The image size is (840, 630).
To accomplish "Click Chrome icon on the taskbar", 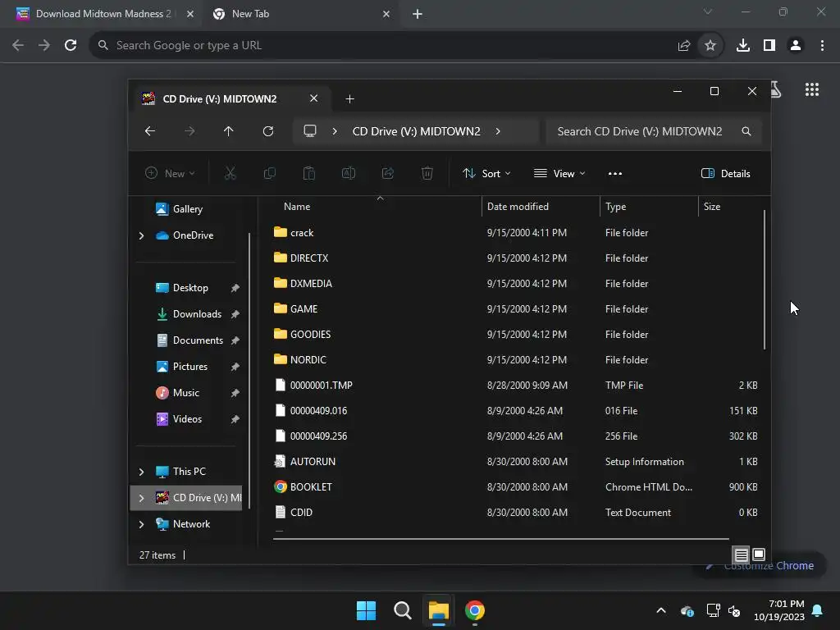I will pyautogui.click(x=475, y=610).
